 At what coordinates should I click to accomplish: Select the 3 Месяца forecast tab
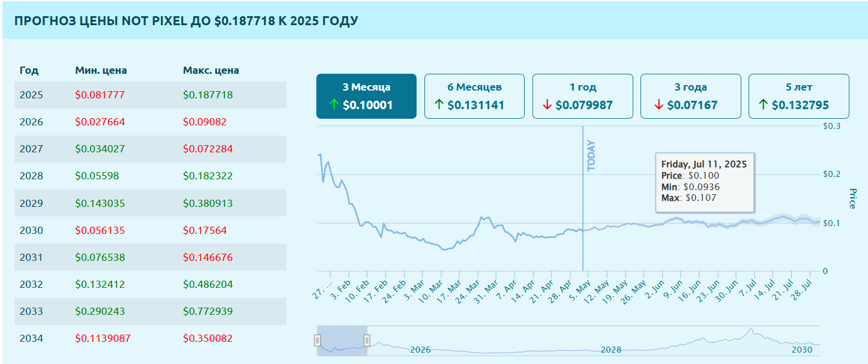pyautogui.click(x=366, y=96)
